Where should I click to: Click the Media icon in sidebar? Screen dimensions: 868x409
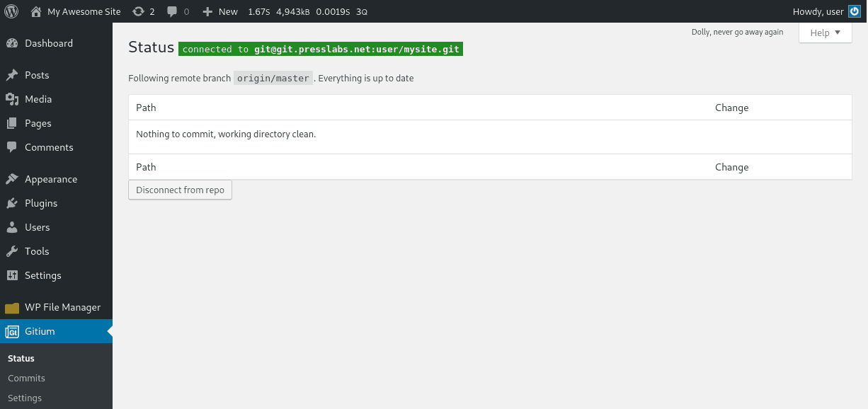tap(12, 99)
